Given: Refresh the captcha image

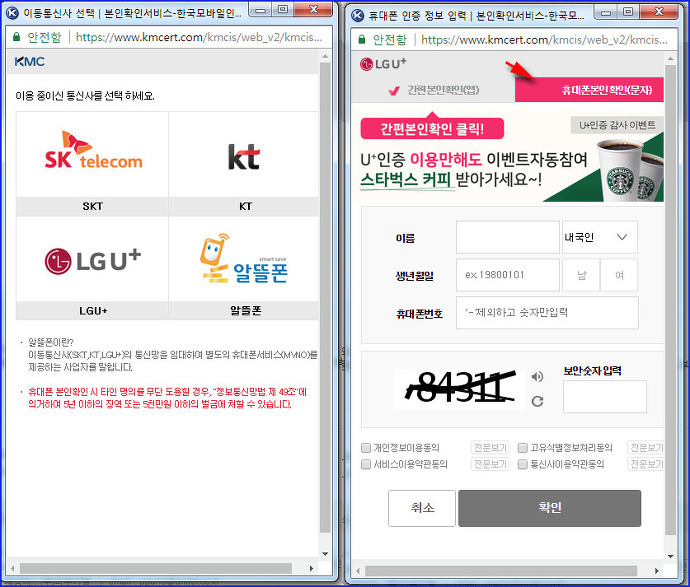Looking at the screenshot, I should 537,401.
